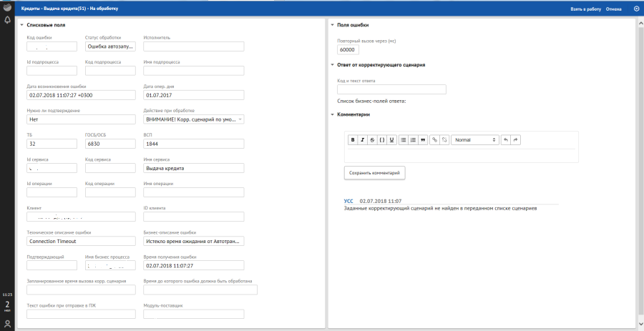This screenshot has width=644, height=331.
Task: Toggle underline formatting
Action: pos(392,140)
